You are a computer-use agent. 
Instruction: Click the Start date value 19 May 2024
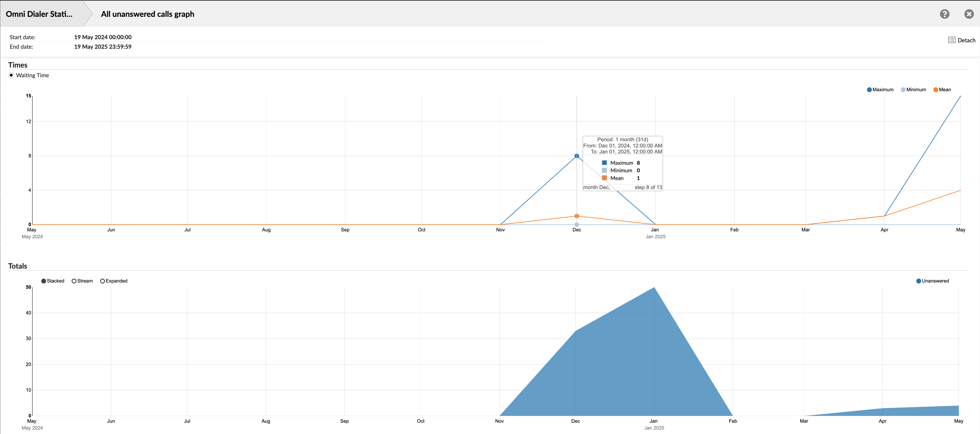[103, 37]
